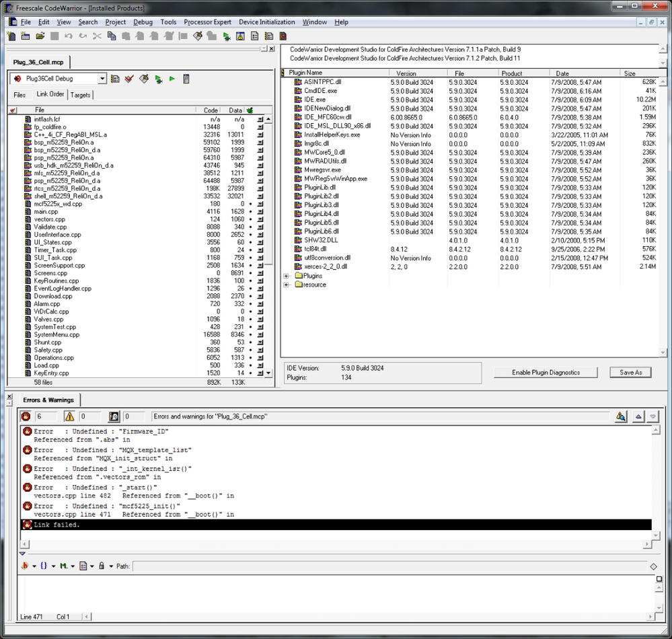Open the header files (.h) popup arrow
The height and width of the screenshot is (639, 672).
[34, 566]
